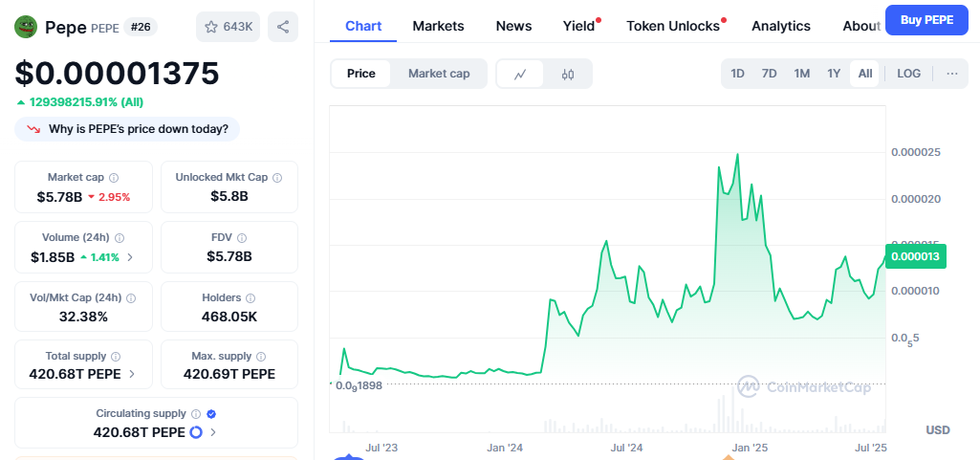
Task: Open the share icon button
Action: click(x=283, y=27)
